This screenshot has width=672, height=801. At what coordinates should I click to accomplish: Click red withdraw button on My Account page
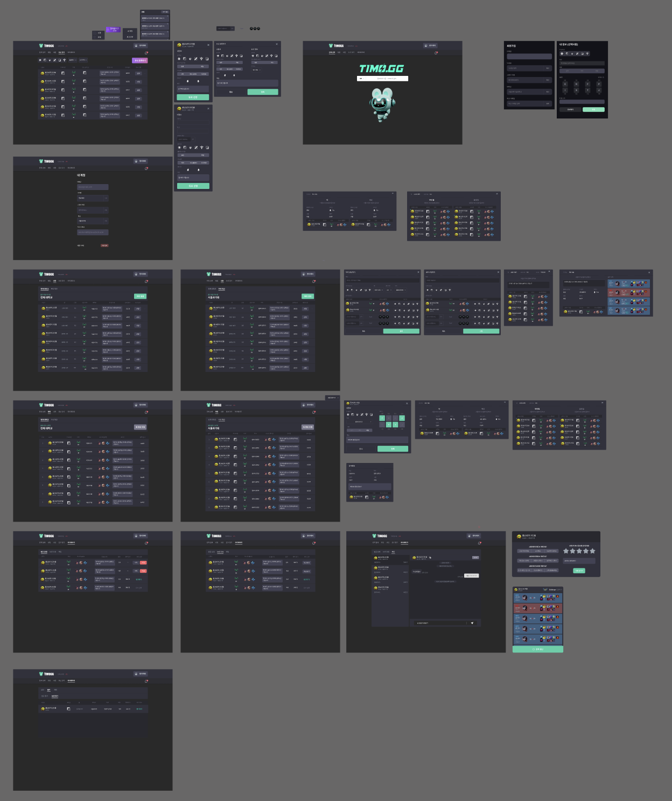104,245
